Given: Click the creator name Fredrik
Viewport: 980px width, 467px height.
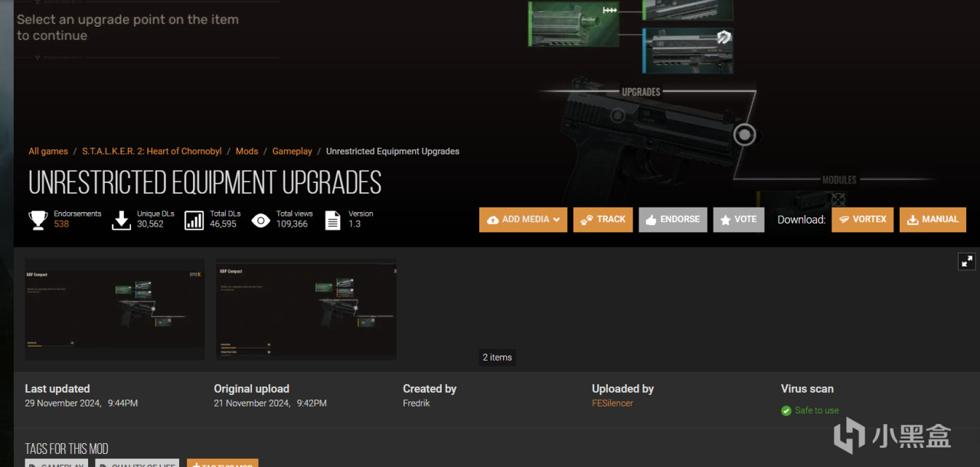Looking at the screenshot, I should click(x=416, y=403).
